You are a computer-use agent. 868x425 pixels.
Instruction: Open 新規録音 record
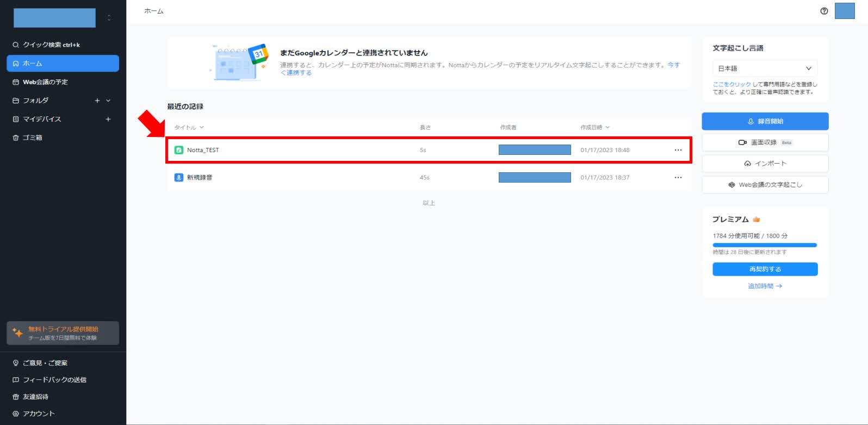click(x=429, y=177)
